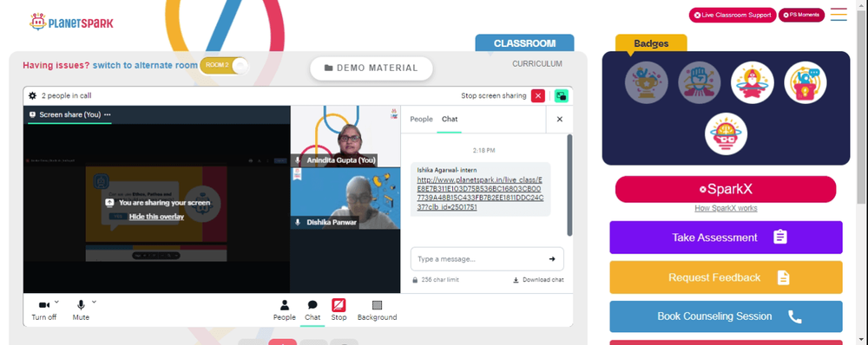Open Screen share options ellipsis
The width and height of the screenshot is (868, 345).
[108, 114]
